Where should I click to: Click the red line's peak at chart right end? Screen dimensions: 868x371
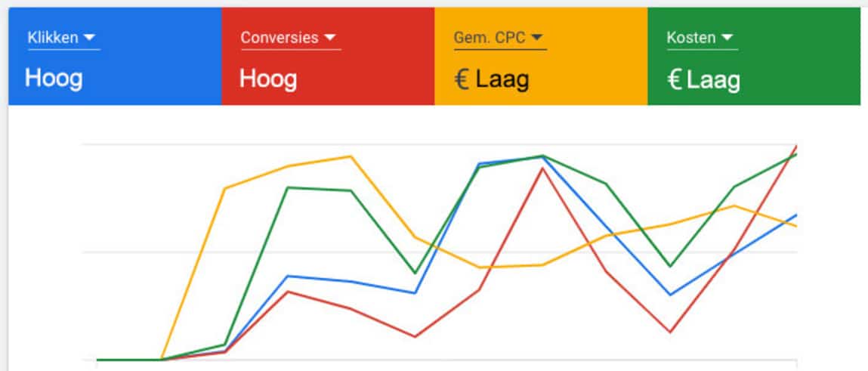pyautogui.click(x=795, y=147)
